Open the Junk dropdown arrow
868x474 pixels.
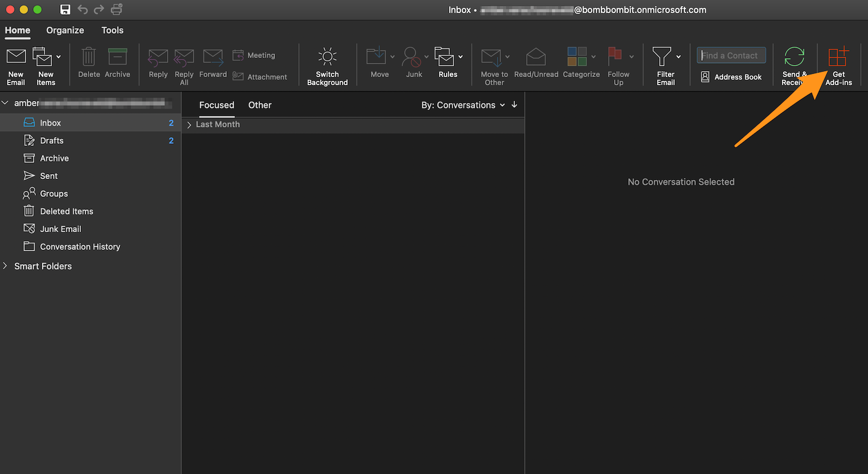pos(426,56)
